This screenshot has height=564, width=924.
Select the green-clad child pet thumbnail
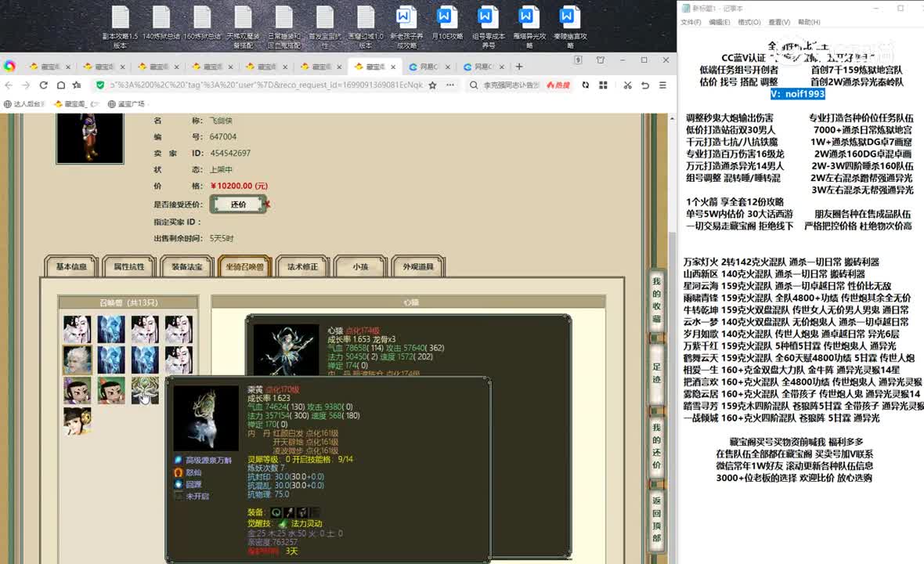tap(110, 390)
